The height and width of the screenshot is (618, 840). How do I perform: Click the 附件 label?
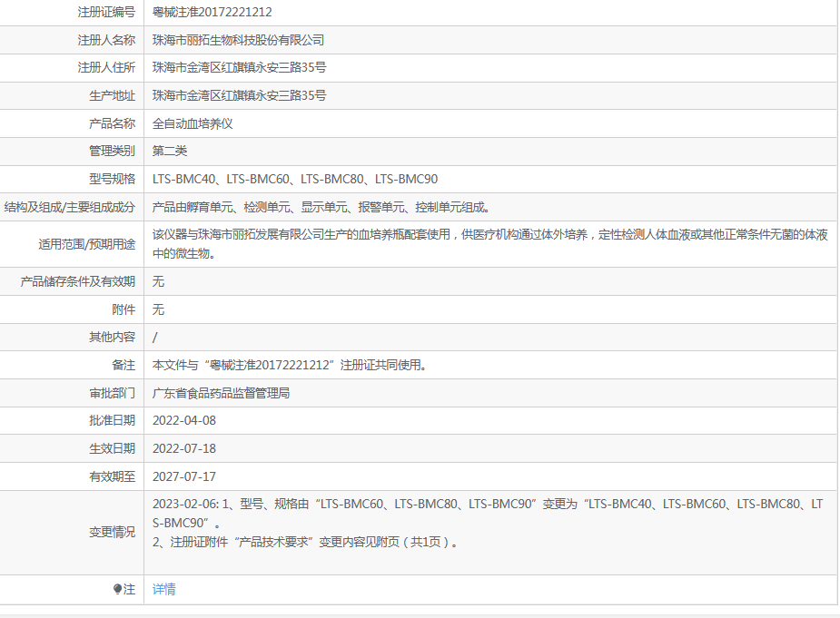124,309
